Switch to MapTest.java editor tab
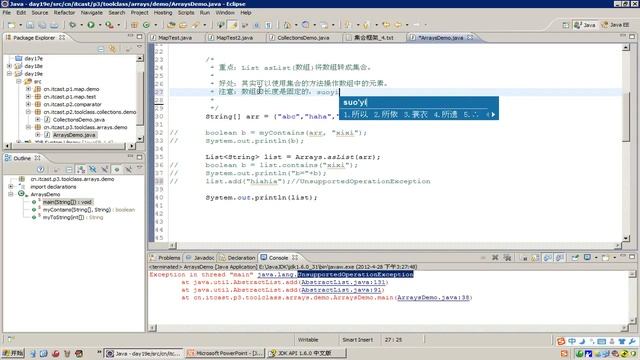 (175, 38)
